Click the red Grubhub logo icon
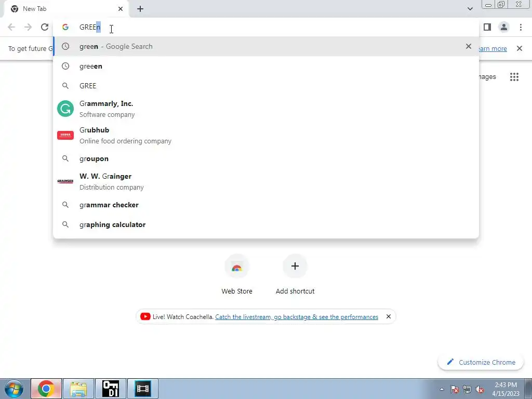 [x=65, y=135]
